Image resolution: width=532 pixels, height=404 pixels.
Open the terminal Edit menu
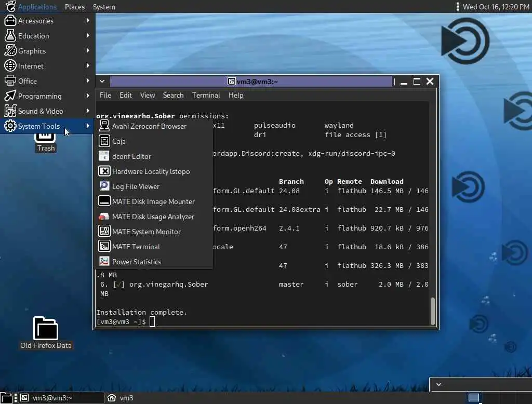coord(126,96)
